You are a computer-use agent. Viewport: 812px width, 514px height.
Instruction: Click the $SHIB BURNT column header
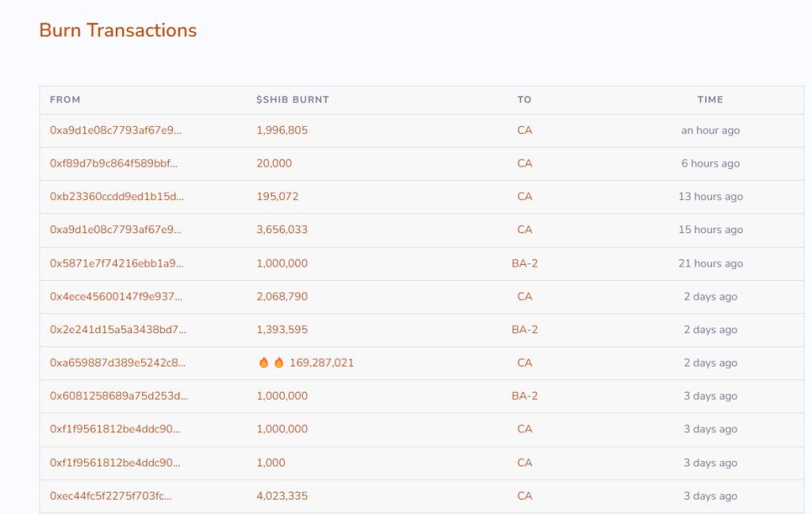click(293, 99)
